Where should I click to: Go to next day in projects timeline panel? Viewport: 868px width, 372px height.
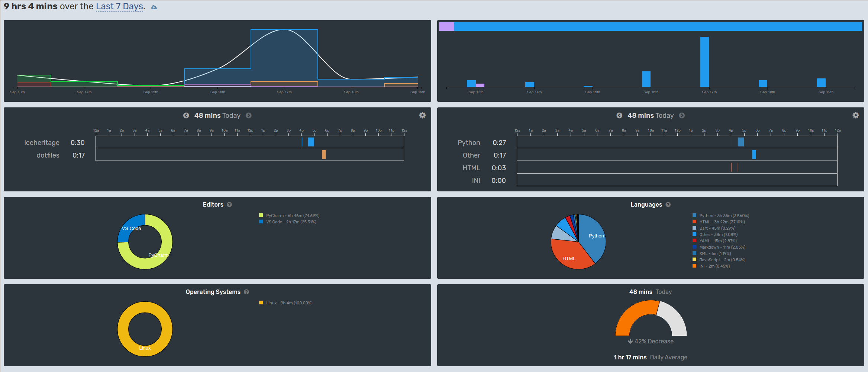[249, 116]
